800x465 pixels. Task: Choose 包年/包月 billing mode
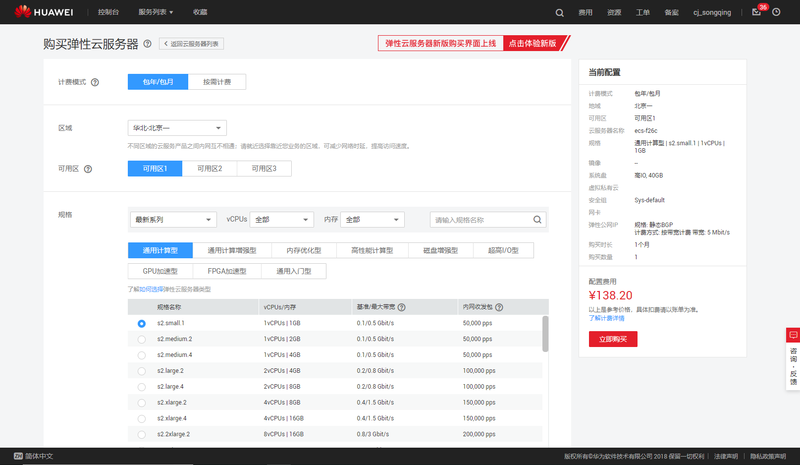click(x=158, y=82)
